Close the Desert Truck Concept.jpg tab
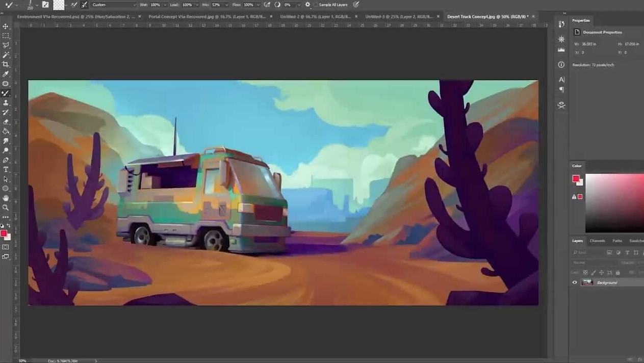 533,16
